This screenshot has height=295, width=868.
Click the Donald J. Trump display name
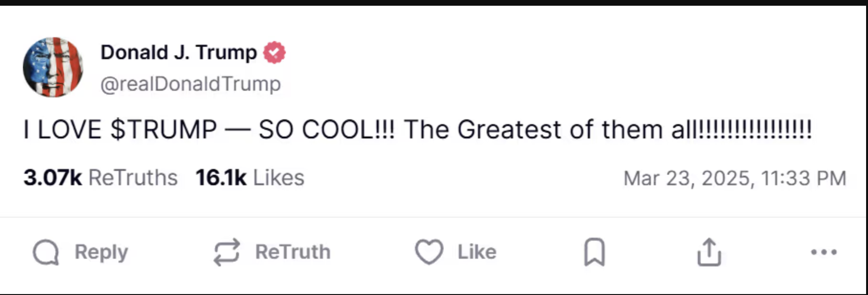(x=179, y=53)
